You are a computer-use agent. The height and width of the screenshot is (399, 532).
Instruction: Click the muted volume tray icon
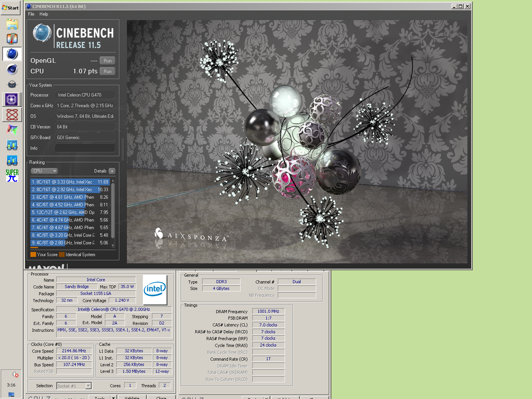pos(16,375)
